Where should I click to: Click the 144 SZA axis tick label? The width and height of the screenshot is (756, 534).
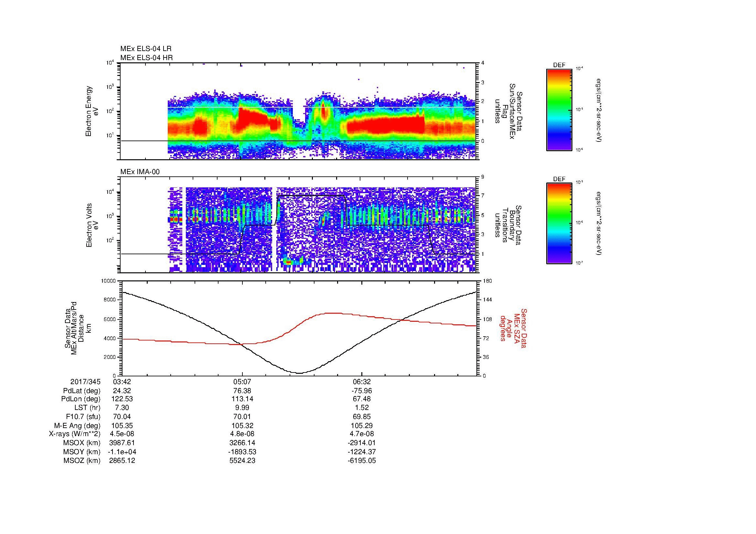tap(488, 300)
